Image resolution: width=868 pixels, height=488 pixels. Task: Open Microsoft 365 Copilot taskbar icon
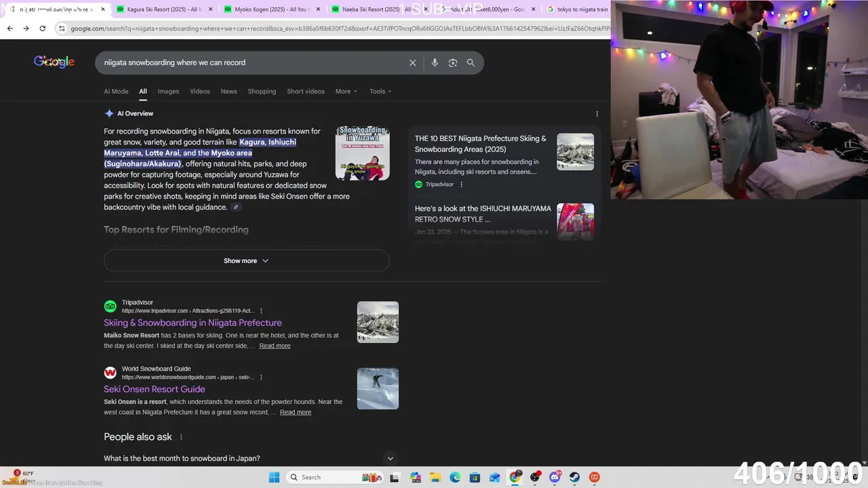(415, 477)
